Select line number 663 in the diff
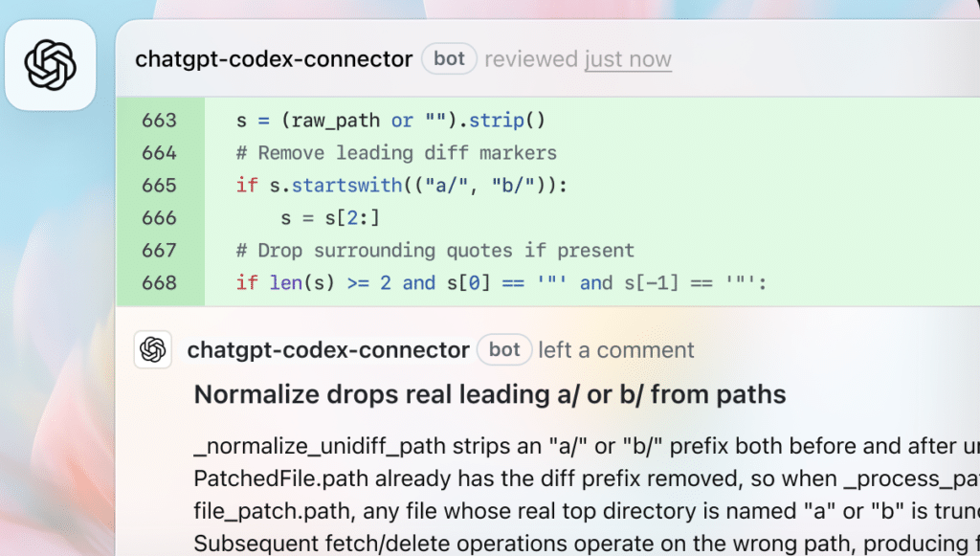Image resolution: width=980 pixels, height=556 pixels. (x=159, y=121)
